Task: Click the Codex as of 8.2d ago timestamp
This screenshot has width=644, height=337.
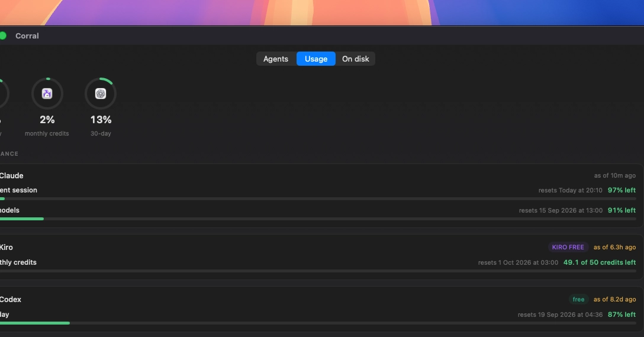Action: (614, 299)
